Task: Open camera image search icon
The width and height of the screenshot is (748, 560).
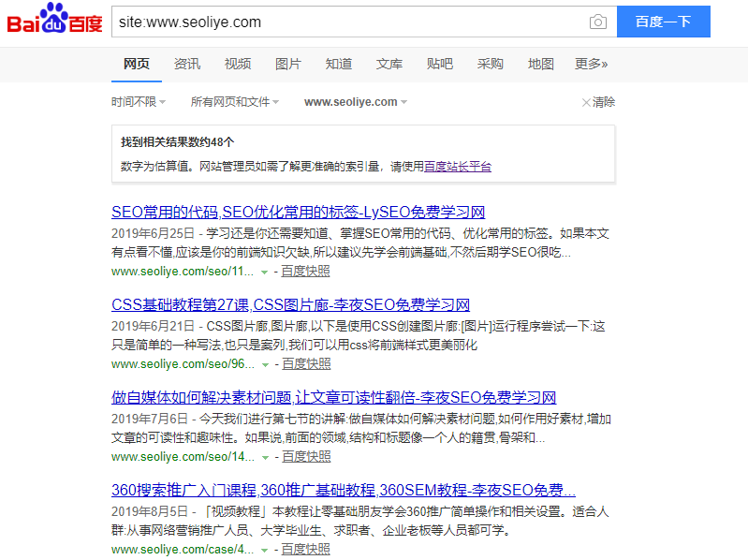Action: click(x=597, y=22)
